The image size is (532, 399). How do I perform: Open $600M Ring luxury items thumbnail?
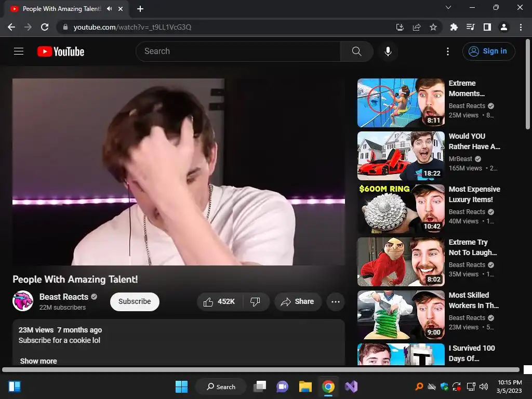pyautogui.click(x=401, y=209)
